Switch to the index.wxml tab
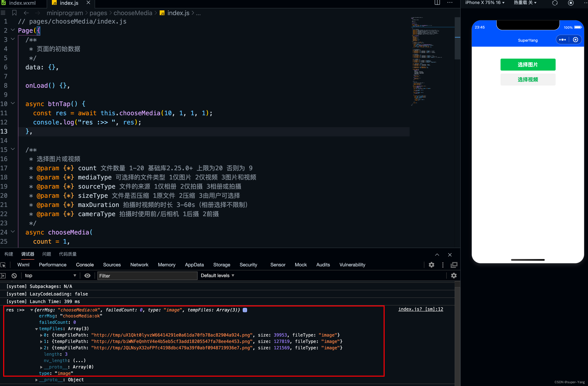 click(23, 3)
